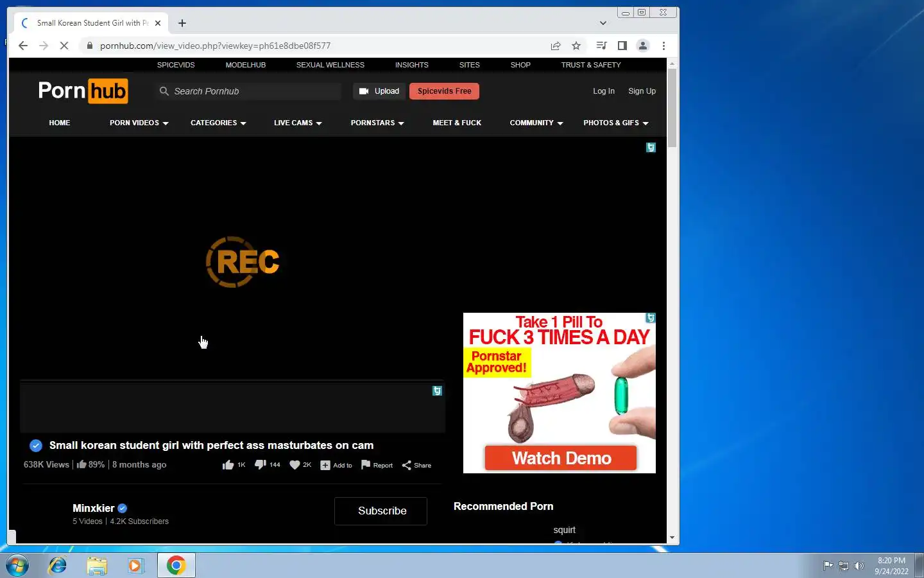Open the SITES top link
924x578 pixels.
pos(470,65)
